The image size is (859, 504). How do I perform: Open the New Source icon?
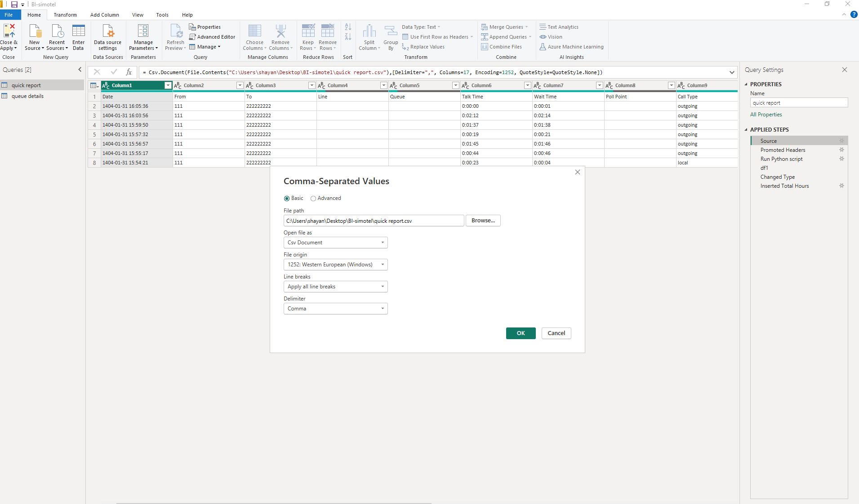click(x=35, y=31)
